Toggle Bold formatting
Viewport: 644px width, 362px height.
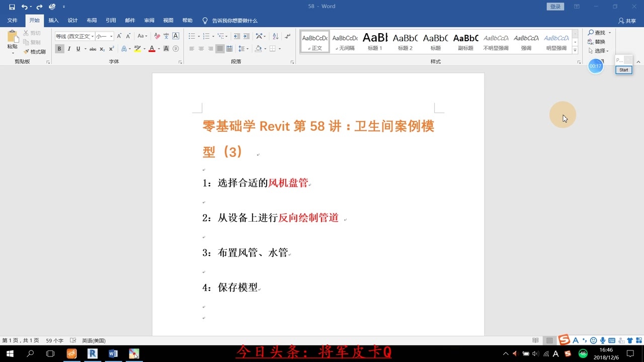click(59, 49)
